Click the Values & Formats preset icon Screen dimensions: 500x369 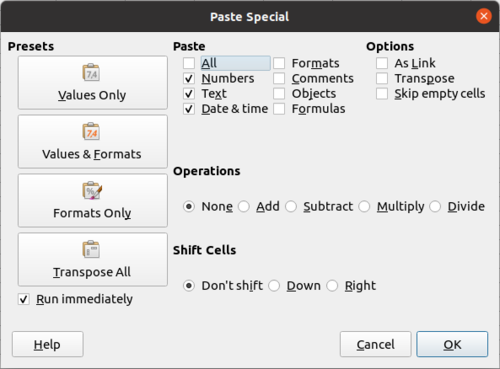[91, 131]
